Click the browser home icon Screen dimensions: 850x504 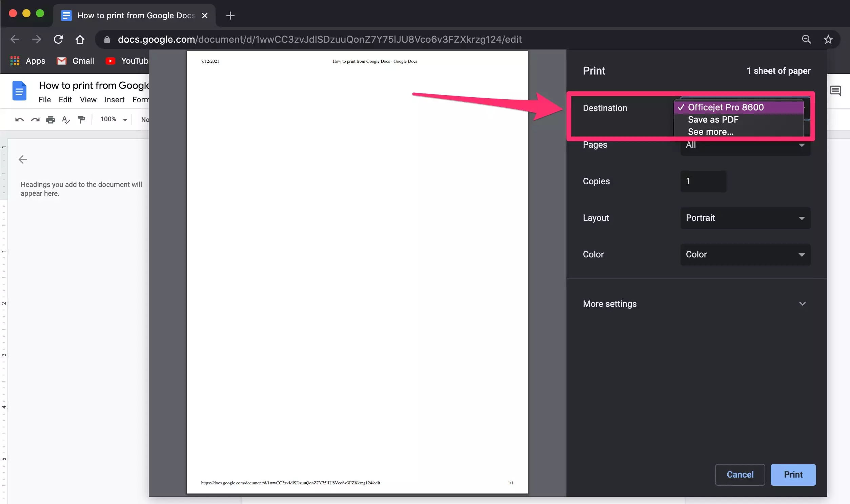(80, 39)
